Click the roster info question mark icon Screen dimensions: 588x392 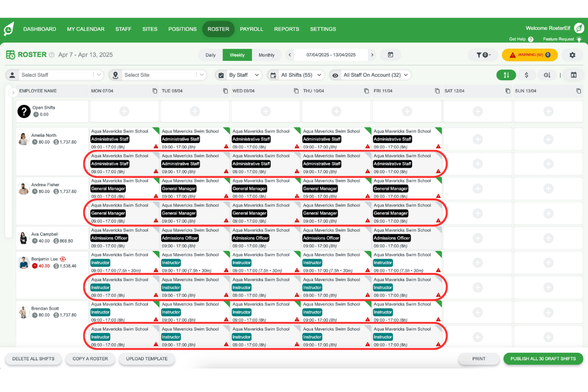tap(51, 55)
